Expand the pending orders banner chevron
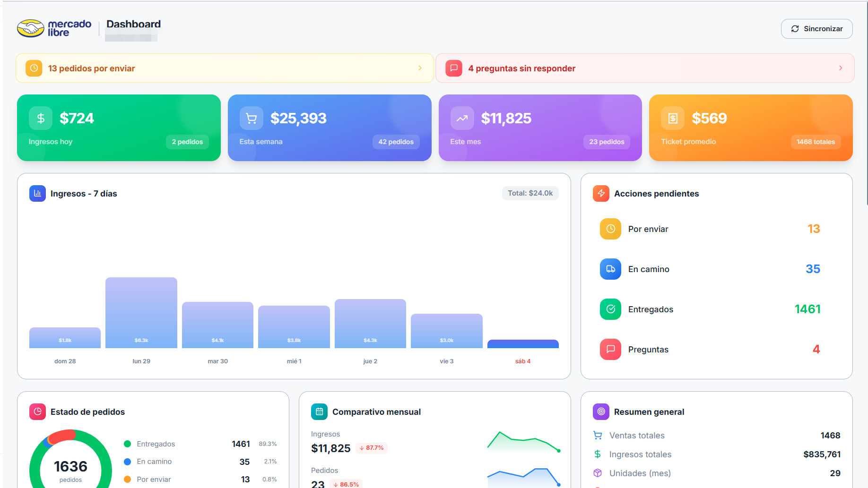868x488 pixels. coord(420,68)
